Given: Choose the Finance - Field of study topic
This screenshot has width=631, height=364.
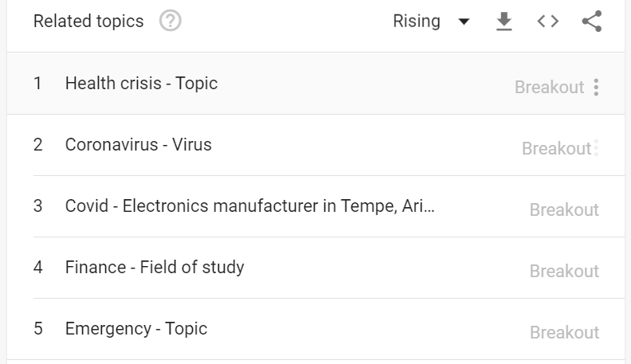Looking at the screenshot, I should click(x=155, y=267).
